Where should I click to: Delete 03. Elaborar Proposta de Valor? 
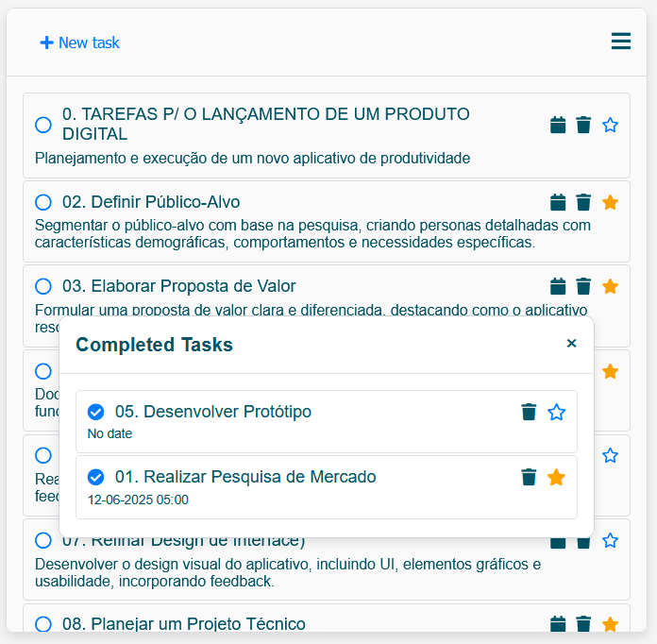coord(583,287)
